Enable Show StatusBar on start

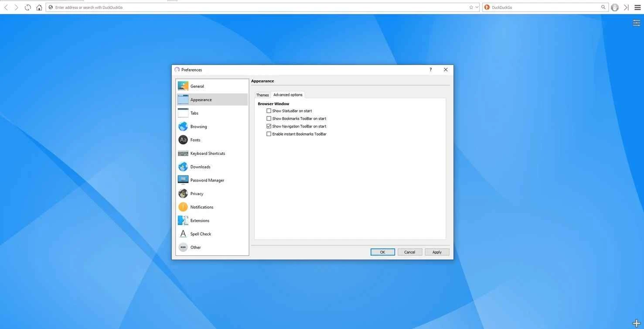[x=269, y=111]
